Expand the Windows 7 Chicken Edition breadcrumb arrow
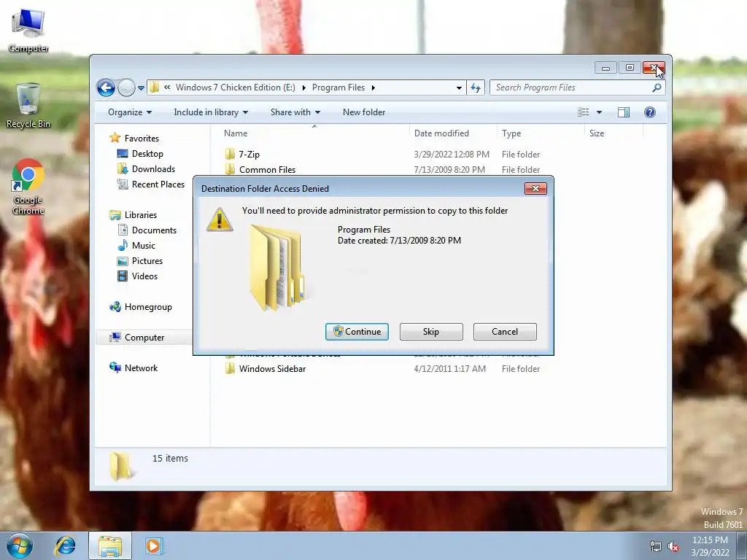This screenshot has width=747, height=560. (x=303, y=87)
